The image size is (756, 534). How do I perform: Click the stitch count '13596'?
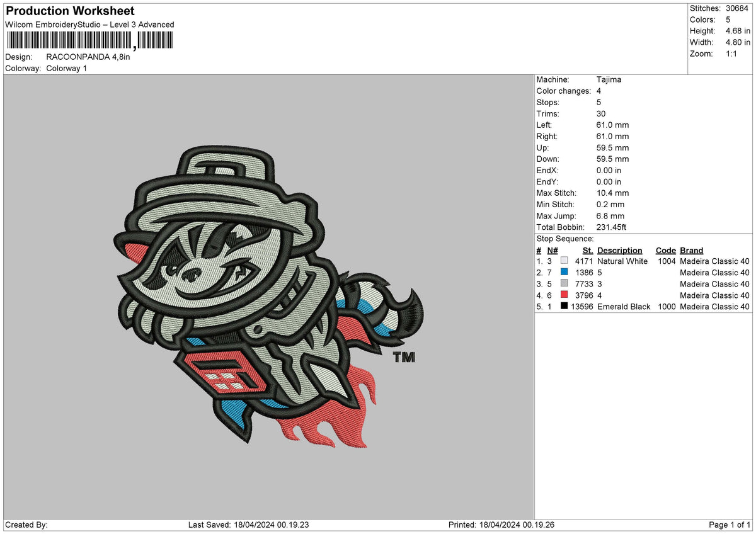(x=581, y=306)
